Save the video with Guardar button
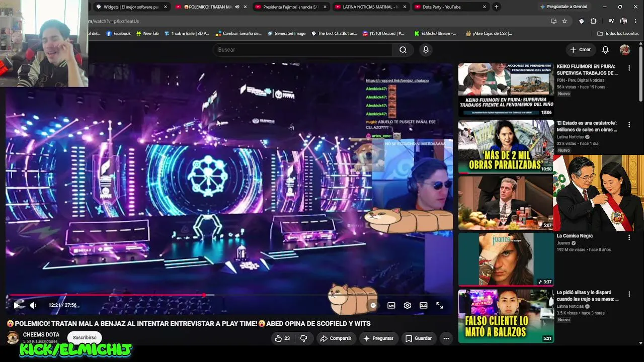644x362 pixels. (419, 338)
